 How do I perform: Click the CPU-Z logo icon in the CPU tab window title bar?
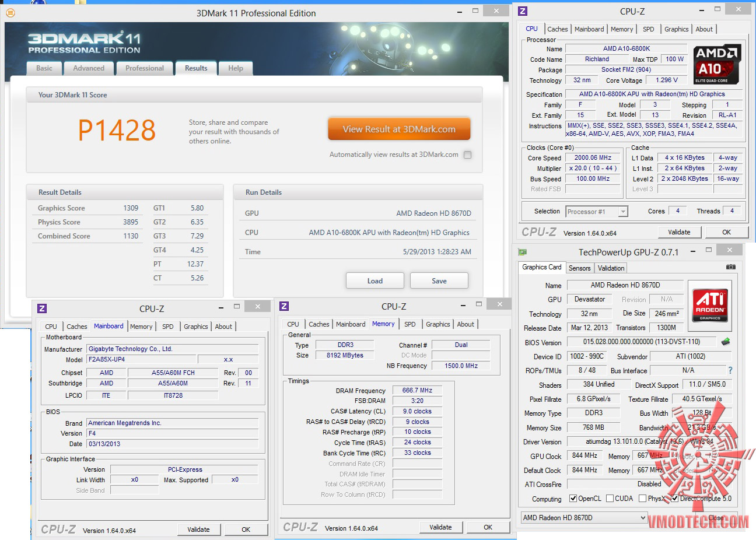pos(523,11)
